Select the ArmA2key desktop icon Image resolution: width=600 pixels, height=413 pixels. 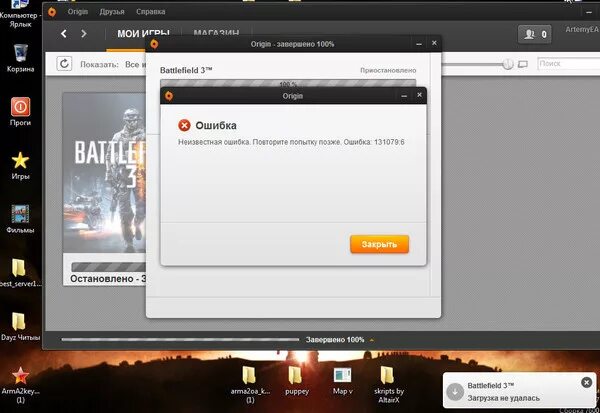20,384
